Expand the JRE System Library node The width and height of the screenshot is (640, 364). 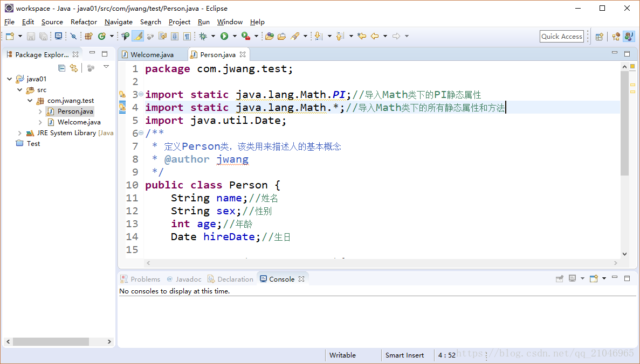pyautogui.click(x=20, y=132)
